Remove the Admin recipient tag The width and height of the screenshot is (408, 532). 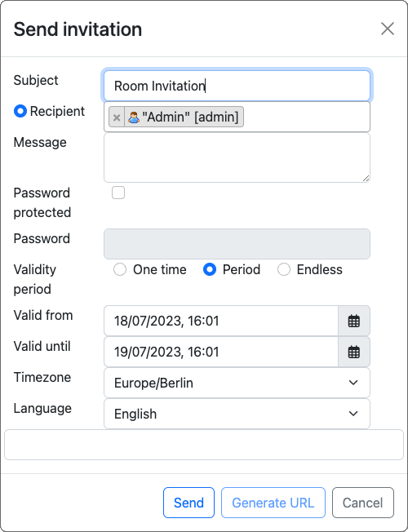117,117
